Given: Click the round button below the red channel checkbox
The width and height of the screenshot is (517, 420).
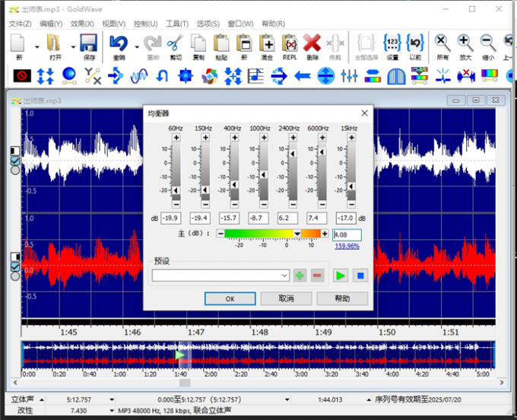Looking at the screenshot, I should click(15, 276).
